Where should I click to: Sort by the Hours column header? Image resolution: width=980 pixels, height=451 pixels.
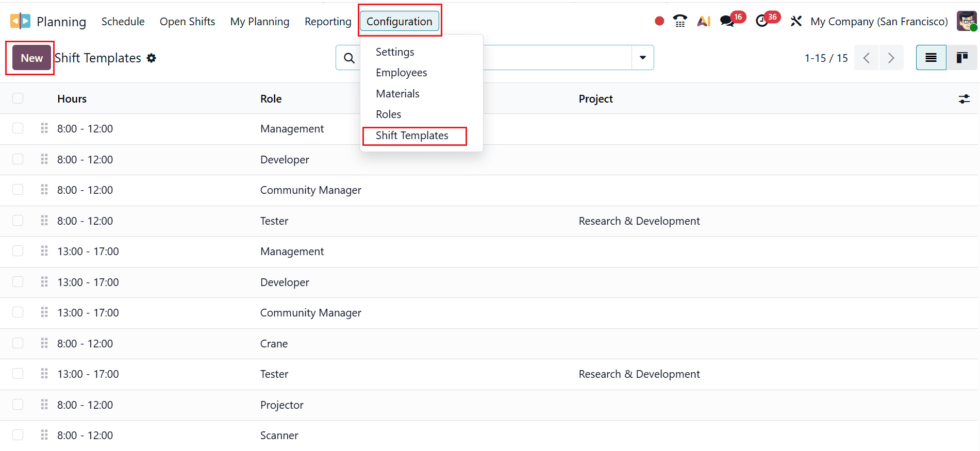[72, 99]
